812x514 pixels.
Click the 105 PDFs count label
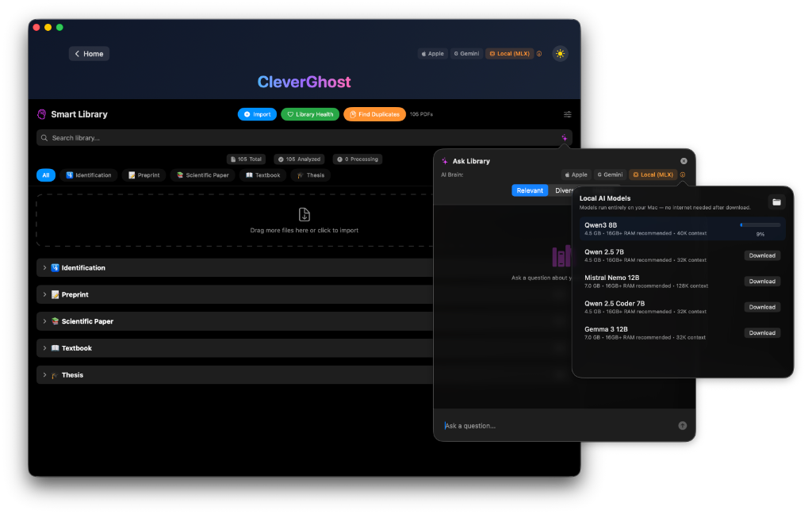(x=421, y=114)
